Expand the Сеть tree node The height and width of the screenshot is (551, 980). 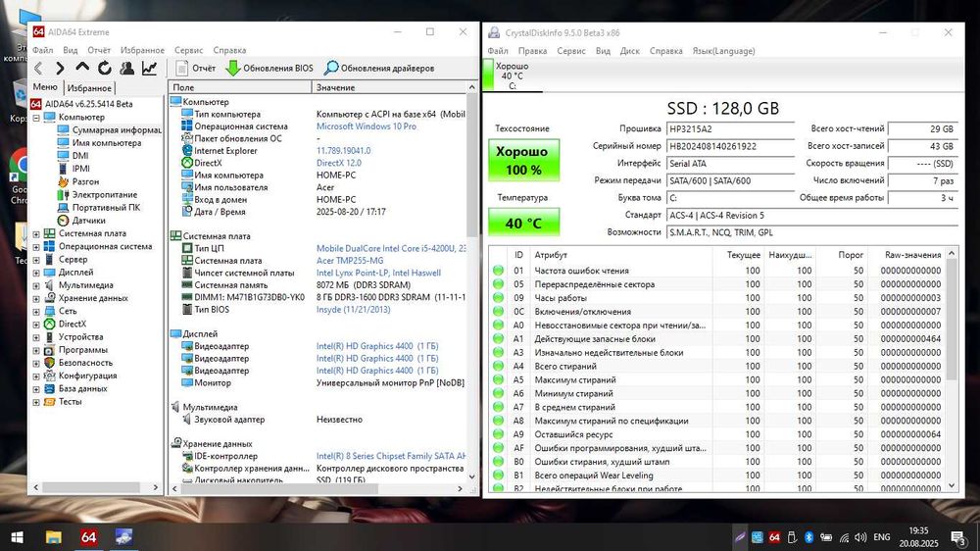point(36,312)
